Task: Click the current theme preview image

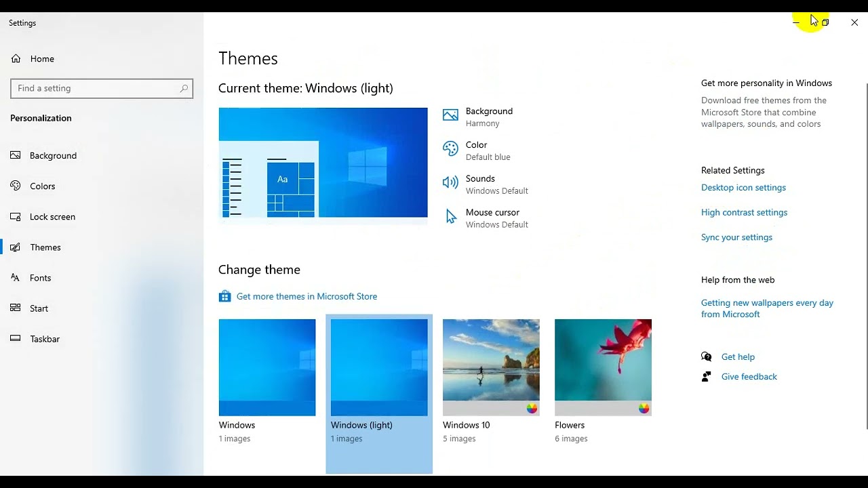Action: (323, 163)
